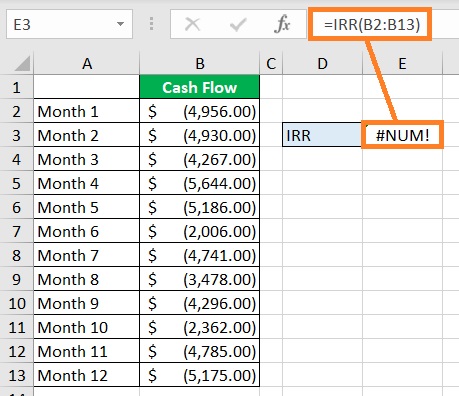
Task: Select row 9 header
Action: tap(17, 279)
